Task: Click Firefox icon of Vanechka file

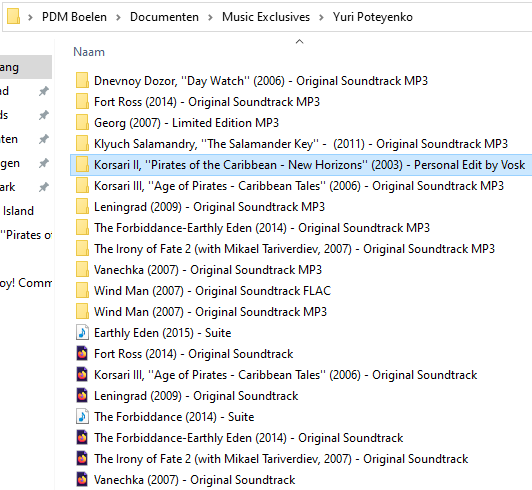Action: (x=82, y=480)
